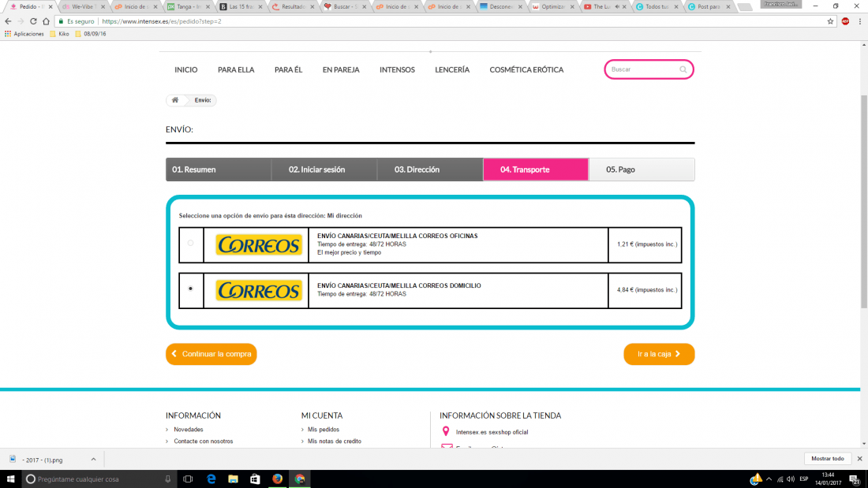This screenshot has height=488, width=868.
Task: Bookmark page with star icon
Action: pyautogui.click(x=830, y=21)
